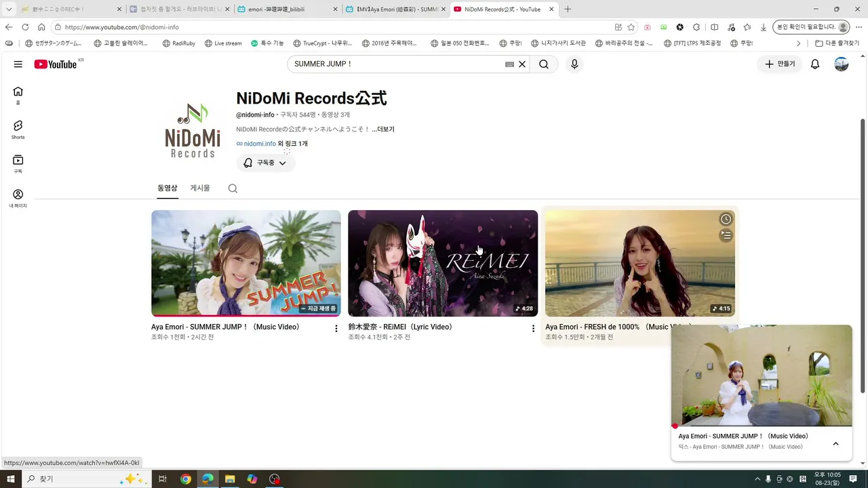Reload the page with the refresh icon

pos(25,27)
